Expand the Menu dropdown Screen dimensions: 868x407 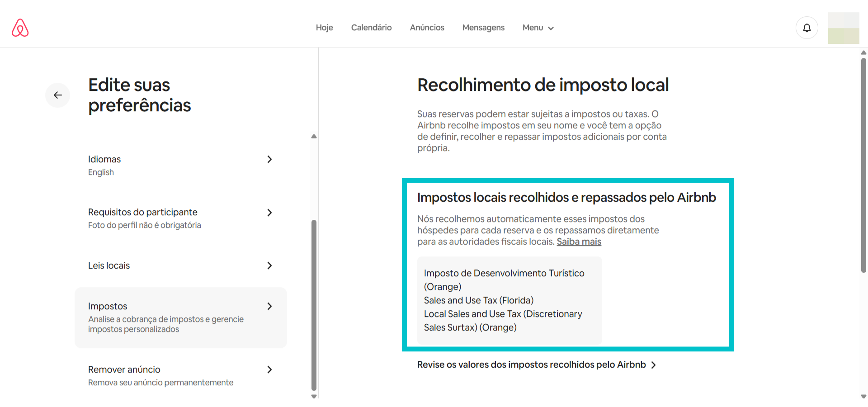pos(538,28)
